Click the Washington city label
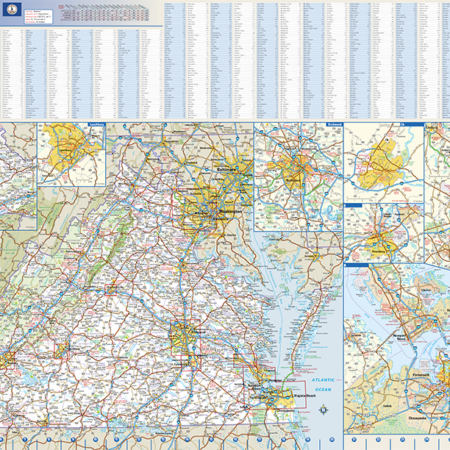The image size is (450, 450). [230, 212]
